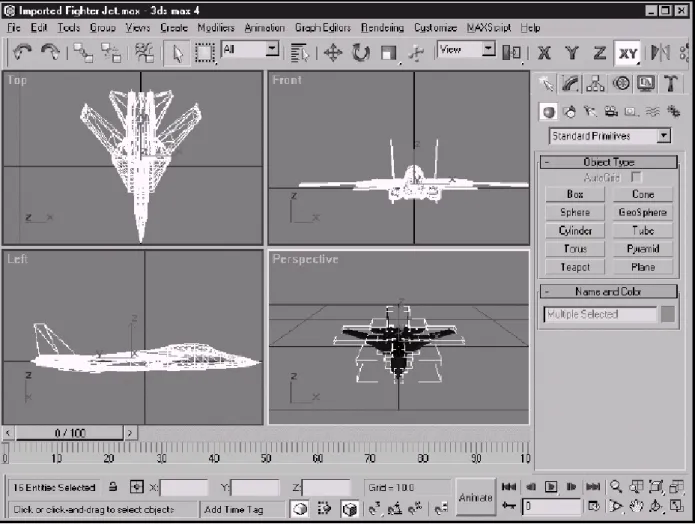The height and width of the screenshot is (524, 695).
Task: Toggle the 3D Snap magnet icon
Action: click(375, 509)
